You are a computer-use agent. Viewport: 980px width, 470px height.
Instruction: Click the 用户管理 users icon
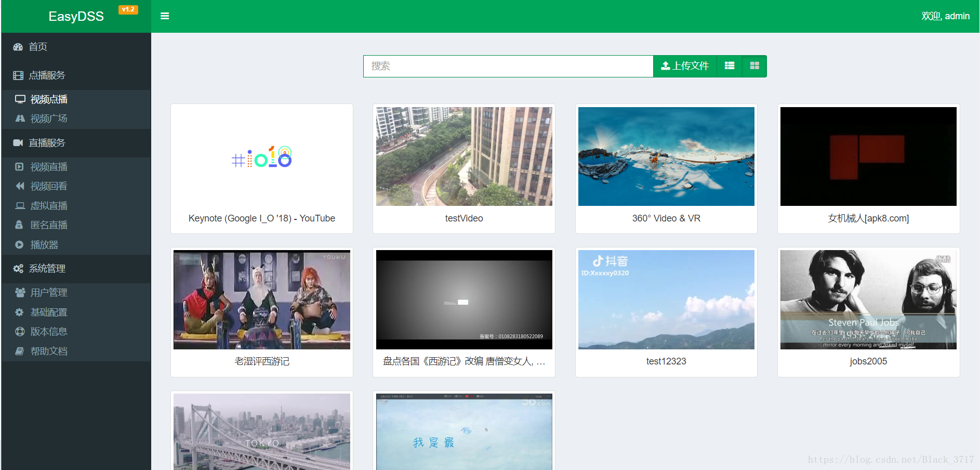point(20,292)
